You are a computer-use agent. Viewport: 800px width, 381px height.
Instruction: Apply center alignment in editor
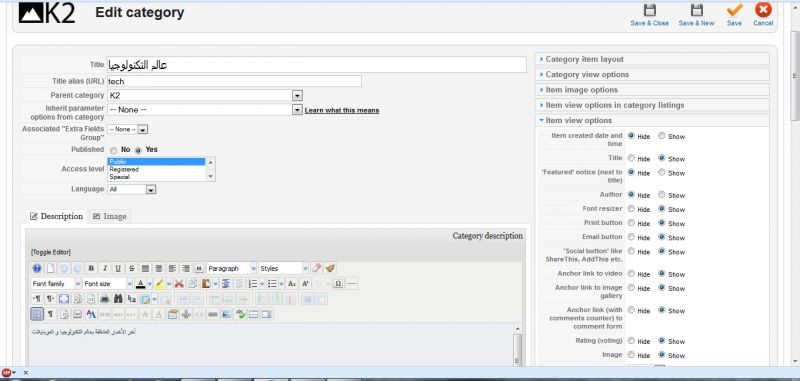(159, 268)
